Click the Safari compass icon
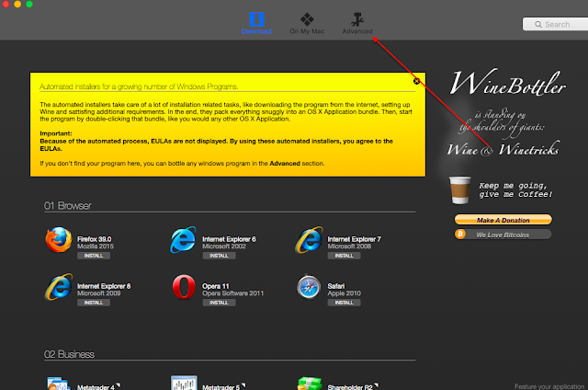Image resolution: width=588 pixels, height=390 pixels. tap(309, 287)
